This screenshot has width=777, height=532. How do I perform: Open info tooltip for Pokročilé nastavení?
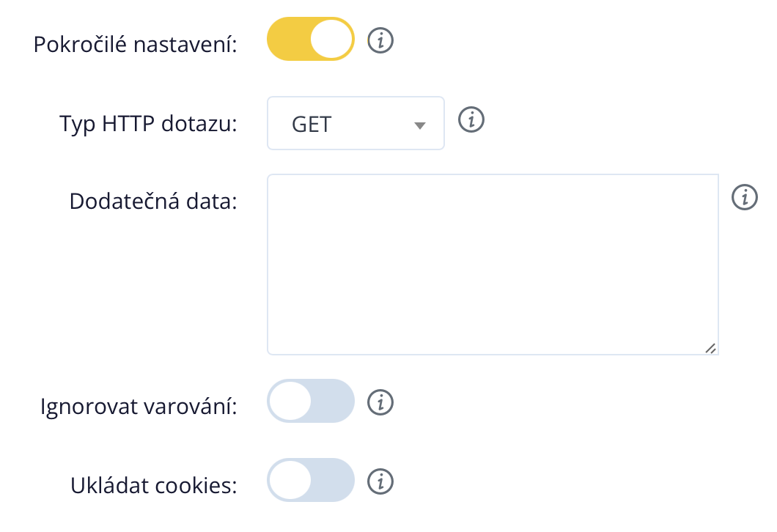380,42
